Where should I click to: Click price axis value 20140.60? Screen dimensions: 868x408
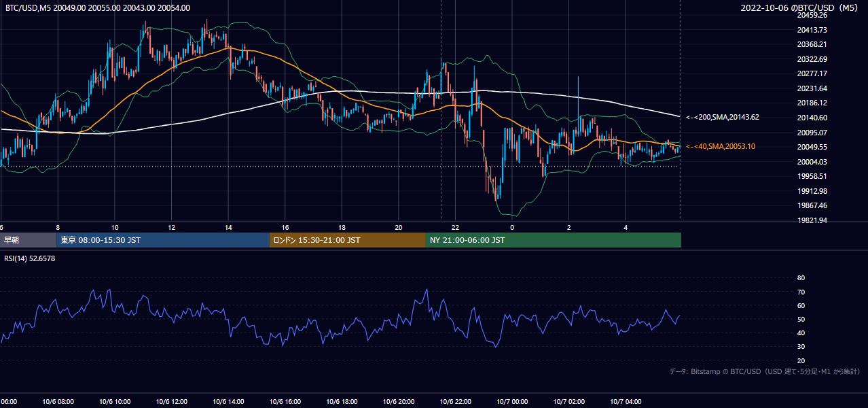[x=812, y=118]
